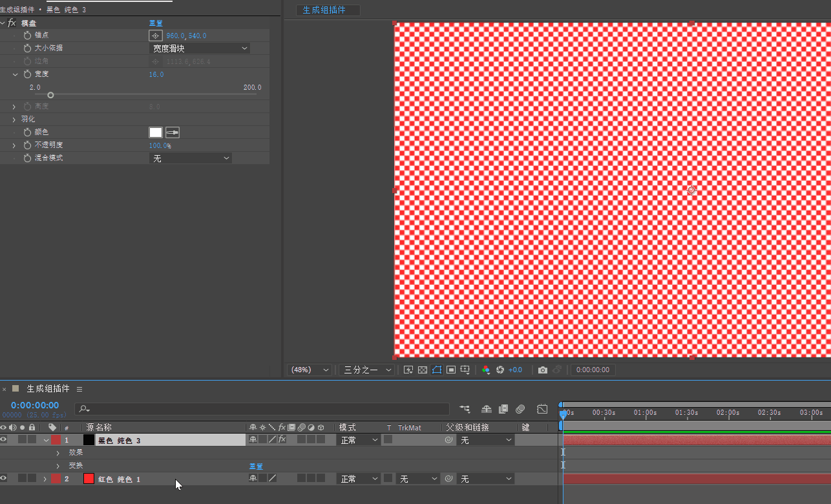The height and width of the screenshot is (504, 831).
Task: Toggle the transparency grid in the viewer
Action: 423,370
